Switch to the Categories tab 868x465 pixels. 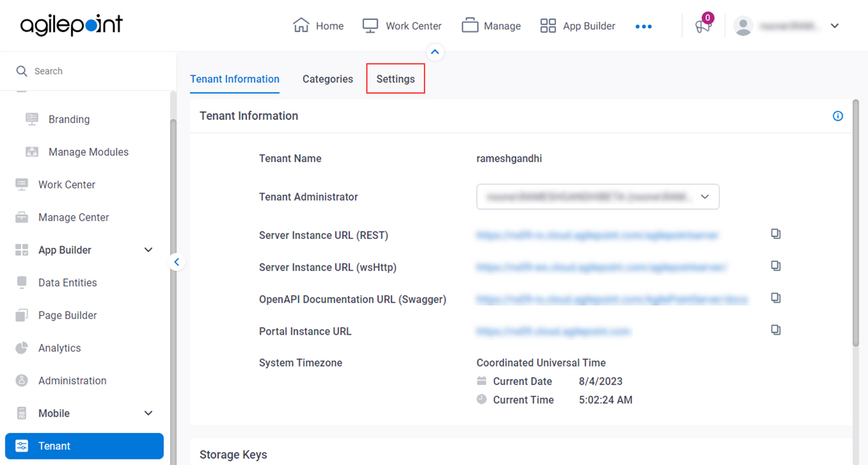click(328, 79)
